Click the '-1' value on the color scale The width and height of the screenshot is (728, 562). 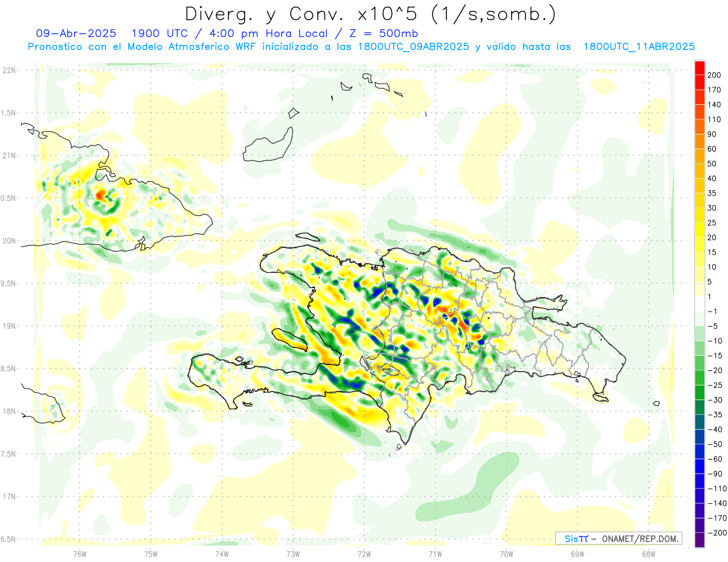(712, 312)
